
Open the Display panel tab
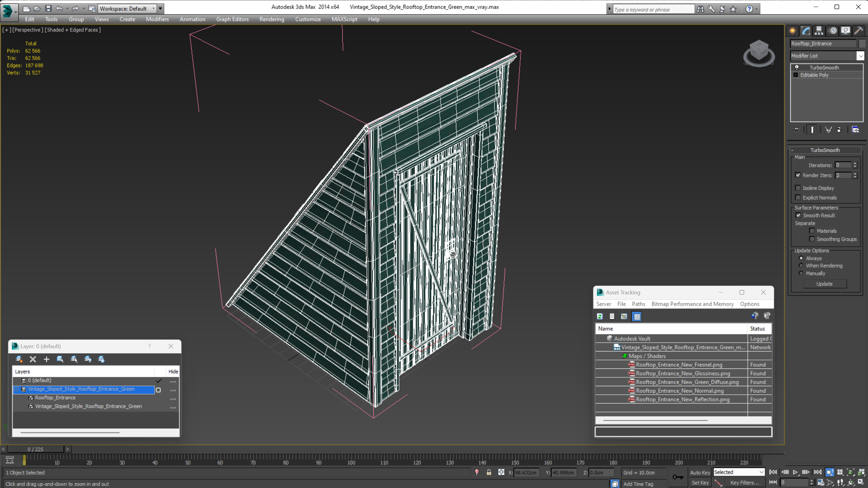(x=845, y=31)
